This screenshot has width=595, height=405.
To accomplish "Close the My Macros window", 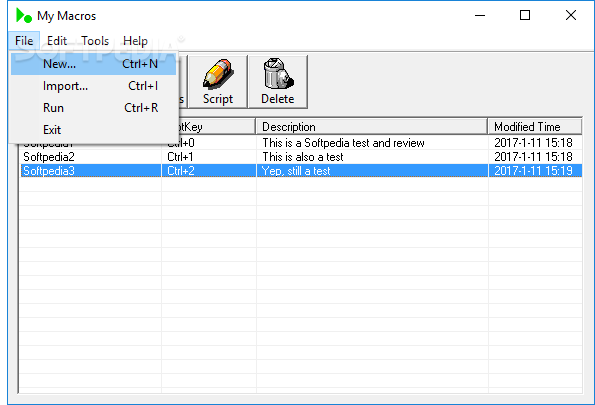I will coord(571,16).
